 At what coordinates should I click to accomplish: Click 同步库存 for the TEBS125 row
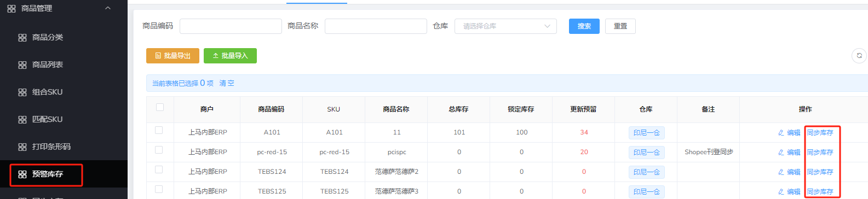[820, 192]
